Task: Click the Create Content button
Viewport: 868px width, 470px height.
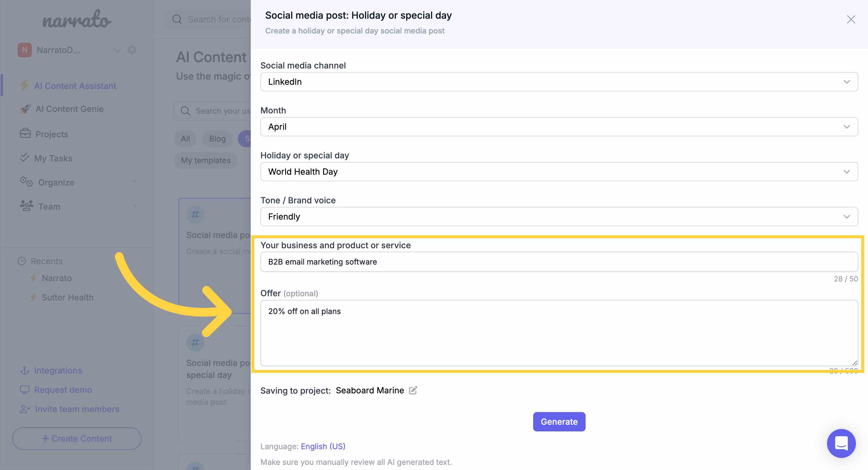Action: [x=77, y=438]
